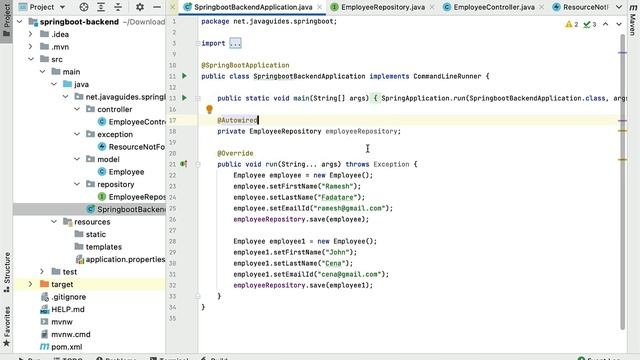Image resolution: width=640 pixels, height=360 pixels.
Task: Select static folder under resources
Action: [x=91, y=234]
